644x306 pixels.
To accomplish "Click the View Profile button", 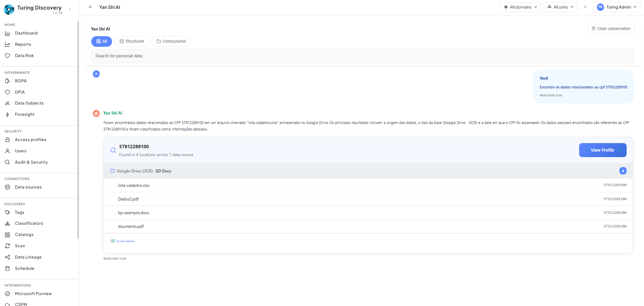I will pyautogui.click(x=603, y=150).
